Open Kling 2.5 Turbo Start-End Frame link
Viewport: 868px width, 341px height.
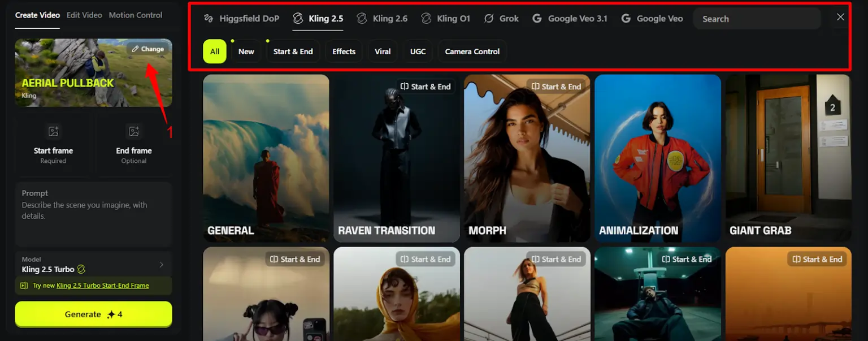tap(102, 286)
